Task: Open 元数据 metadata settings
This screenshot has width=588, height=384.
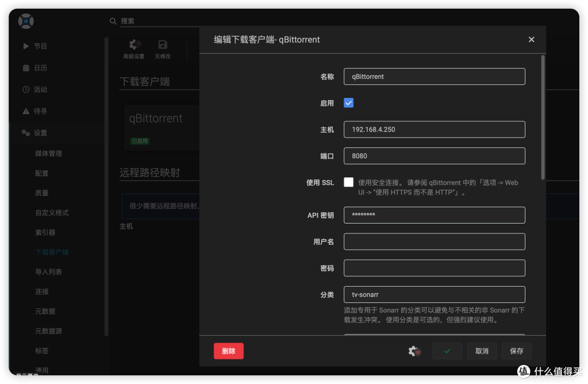Action: (x=45, y=311)
